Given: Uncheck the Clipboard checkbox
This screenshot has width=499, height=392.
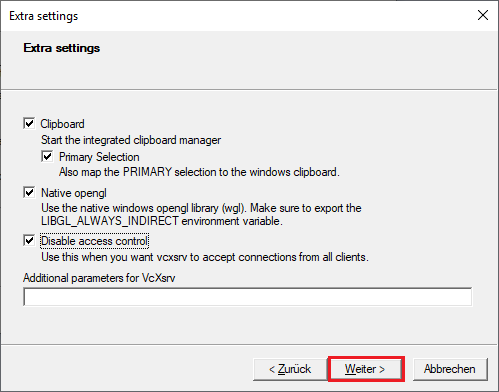Looking at the screenshot, I should click(x=29, y=123).
